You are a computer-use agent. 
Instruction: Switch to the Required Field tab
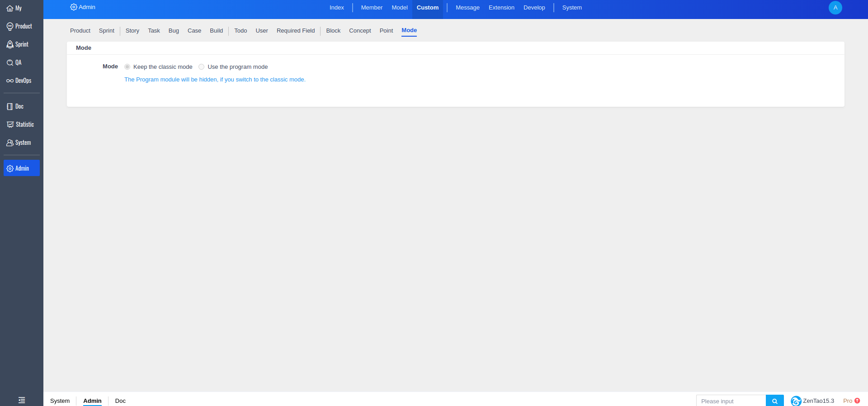296,31
